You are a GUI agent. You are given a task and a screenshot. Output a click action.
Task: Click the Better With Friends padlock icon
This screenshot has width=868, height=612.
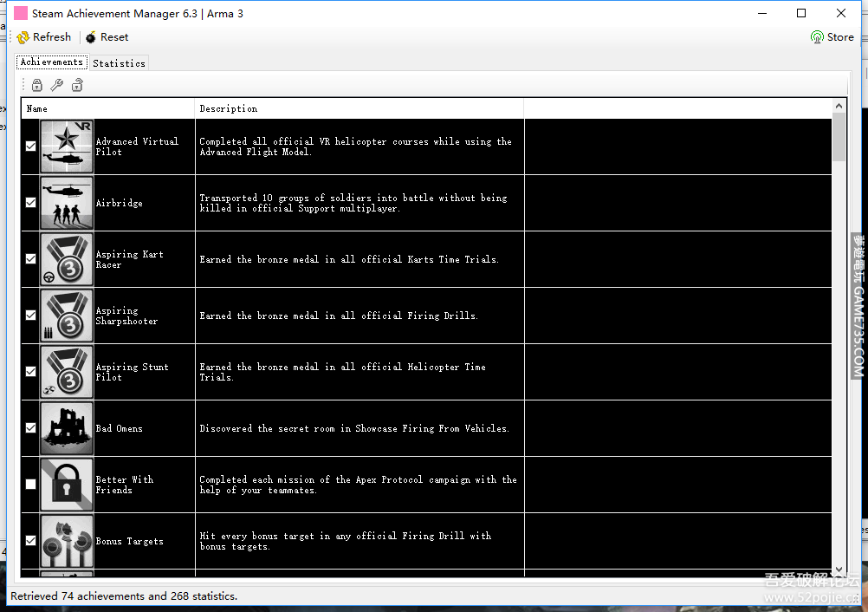point(67,485)
